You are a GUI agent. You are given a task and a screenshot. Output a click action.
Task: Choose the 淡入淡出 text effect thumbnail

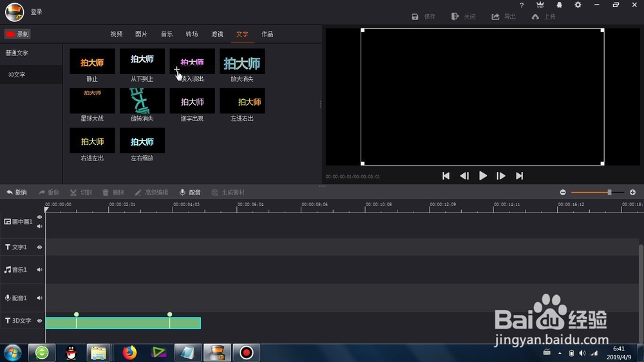pyautogui.click(x=192, y=62)
